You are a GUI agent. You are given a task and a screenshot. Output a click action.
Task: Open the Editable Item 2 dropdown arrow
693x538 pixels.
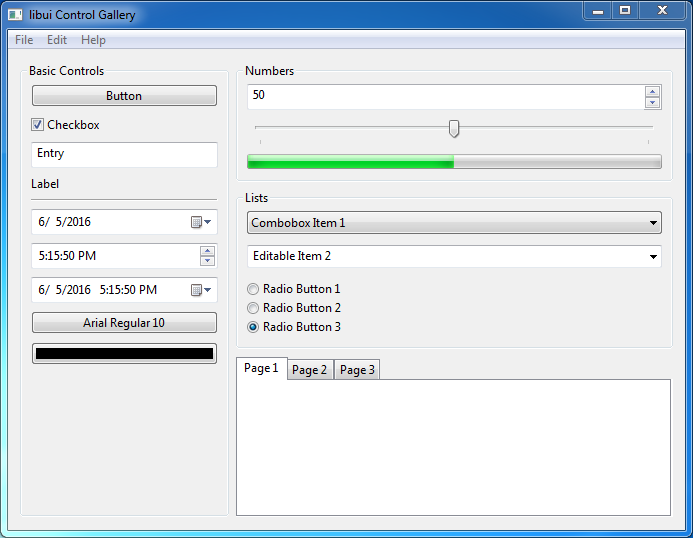pyautogui.click(x=653, y=257)
